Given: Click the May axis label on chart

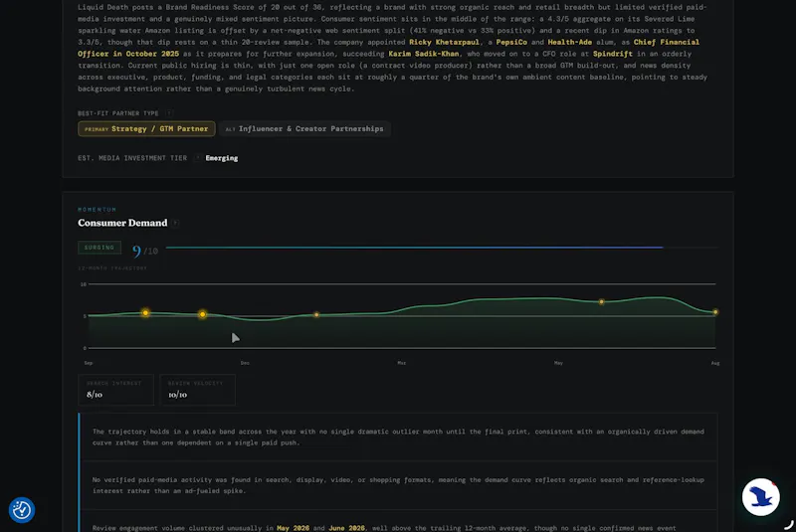Looking at the screenshot, I should 558,363.
